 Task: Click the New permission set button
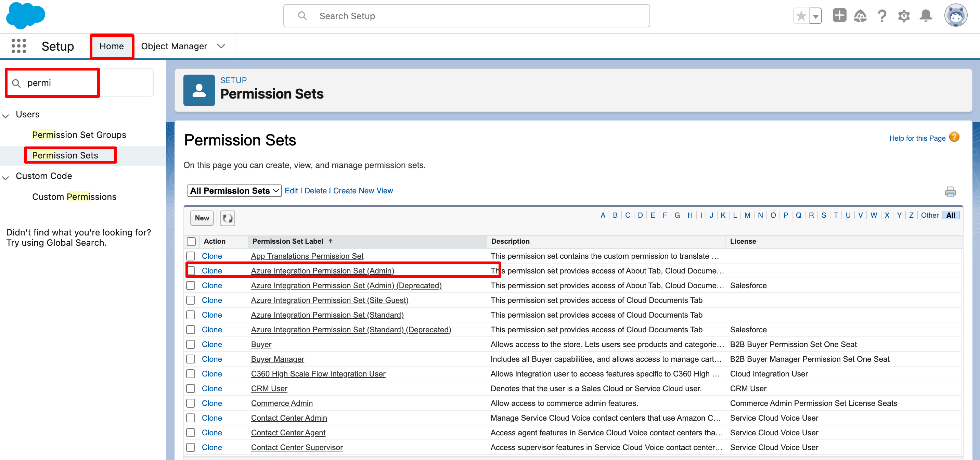202,218
